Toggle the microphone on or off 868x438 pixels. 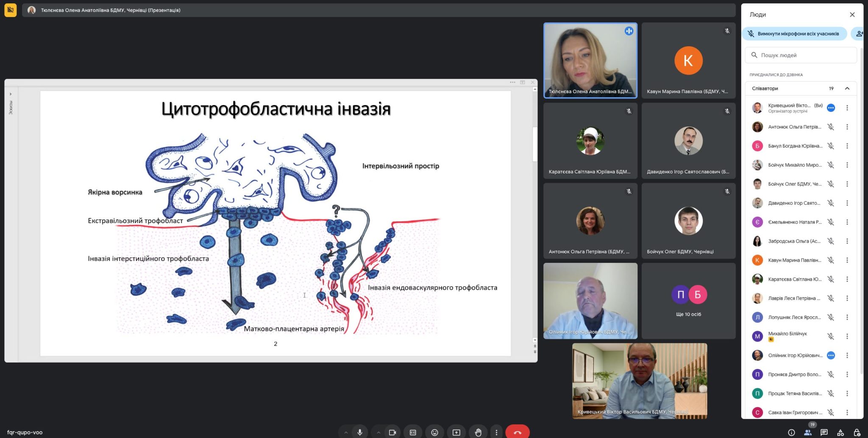pyautogui.click(x=360, y=432)
